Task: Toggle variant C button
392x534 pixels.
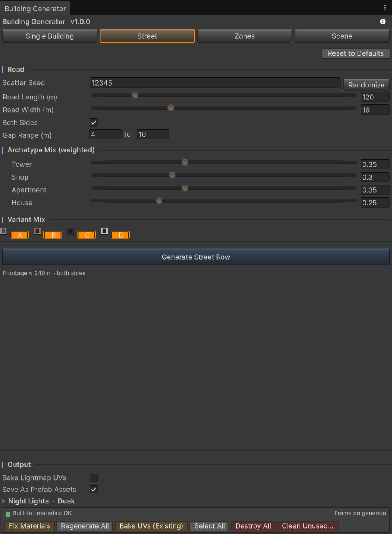Action: click(x=87, y=235)
